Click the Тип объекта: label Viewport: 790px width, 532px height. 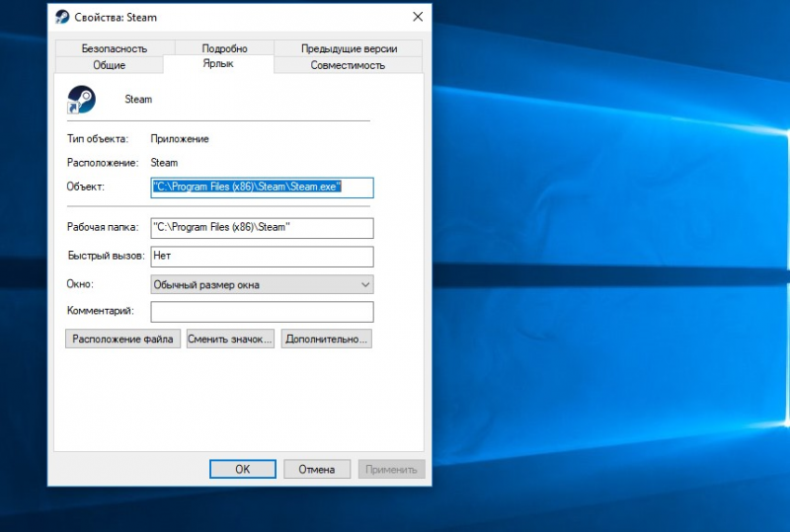click(98, 139)
